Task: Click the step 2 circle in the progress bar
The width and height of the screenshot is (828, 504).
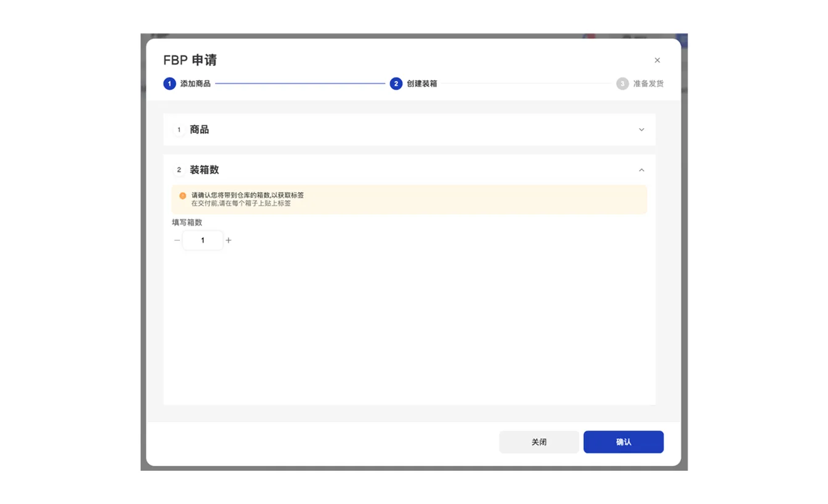Action: pyautogui.click(x=396, y=84)
